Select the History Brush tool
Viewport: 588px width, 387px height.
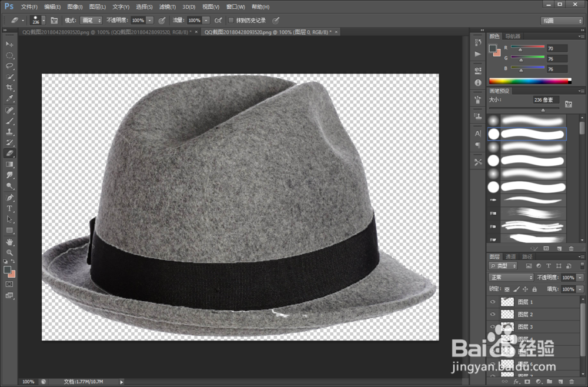pos(9,143)
